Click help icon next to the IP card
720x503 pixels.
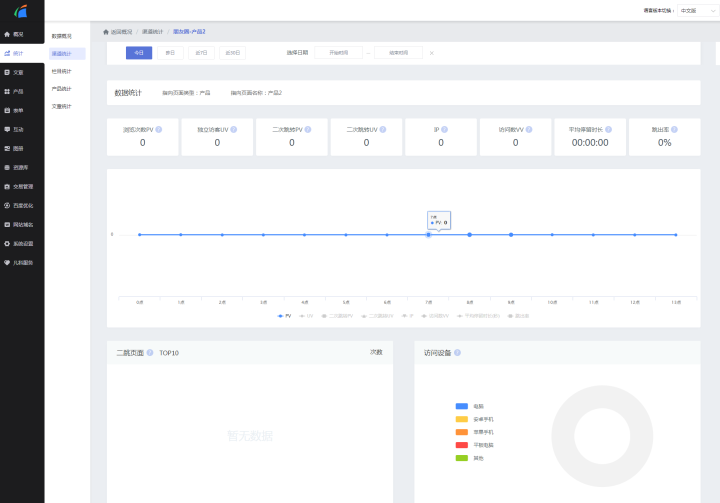(444, 130)
